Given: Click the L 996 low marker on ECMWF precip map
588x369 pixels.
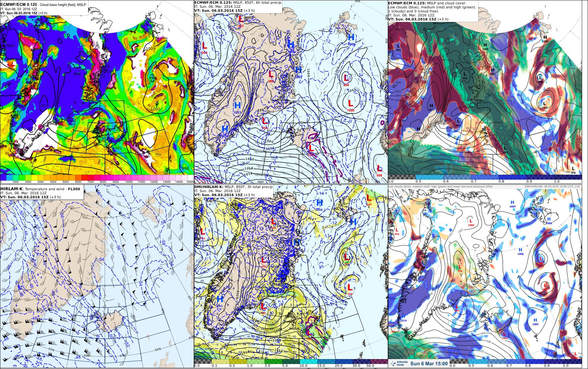Looking at the screenshot, I should 271,76.
